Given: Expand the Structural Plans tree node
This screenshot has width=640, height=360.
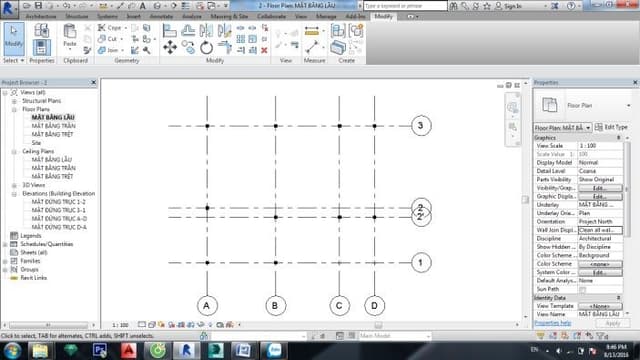Looking at the screenshot, I should 14,101.
